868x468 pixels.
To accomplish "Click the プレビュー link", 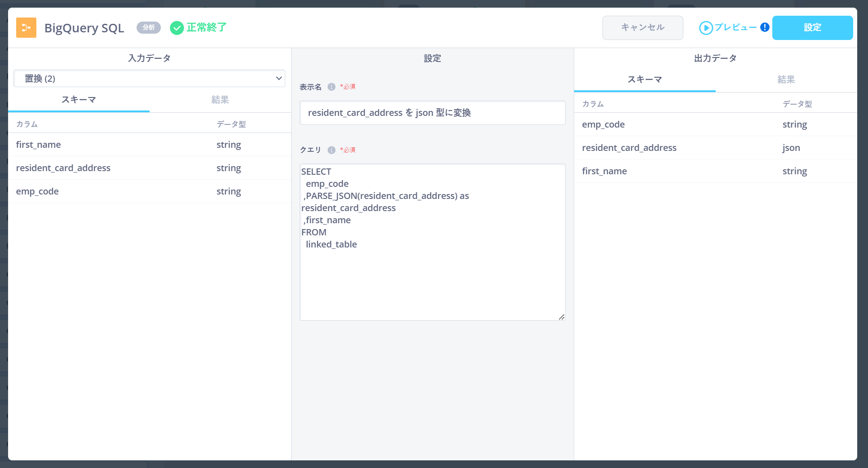I will tap(735, 27).
